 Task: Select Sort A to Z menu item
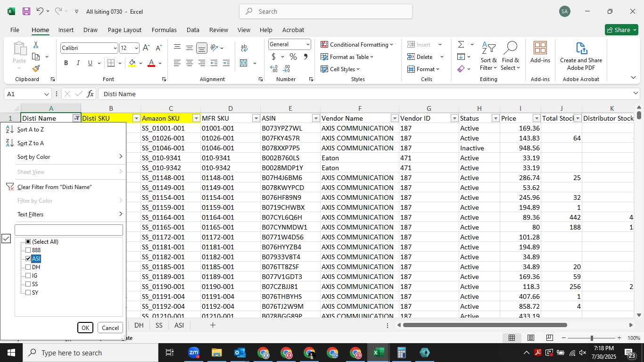click(63, 130)
